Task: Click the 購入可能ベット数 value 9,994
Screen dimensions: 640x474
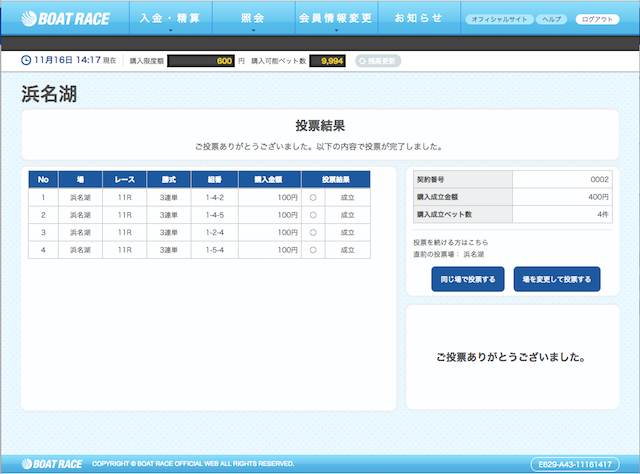Action: (327, 61)
